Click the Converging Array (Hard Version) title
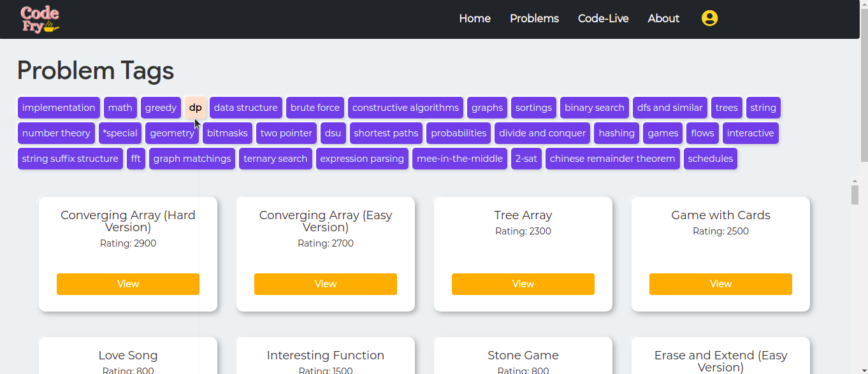This screenshot has width=868, height=374. (x=128, y=221)
